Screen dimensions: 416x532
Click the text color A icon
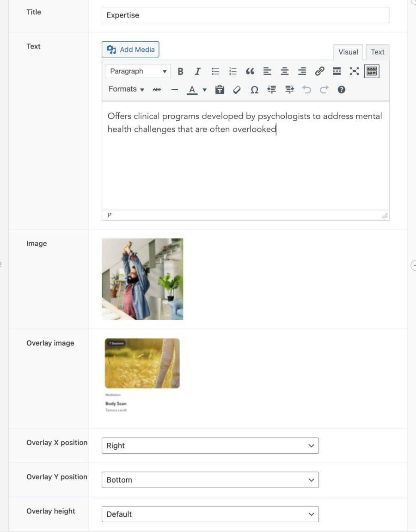192,90
